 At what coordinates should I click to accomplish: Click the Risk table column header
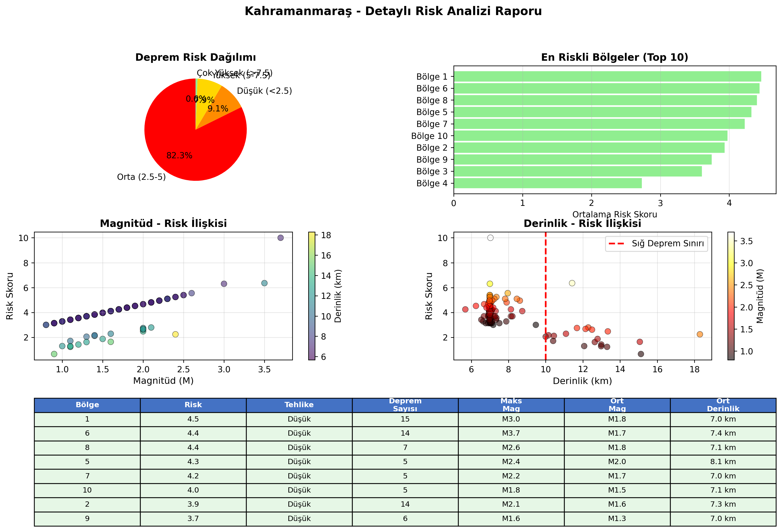click(x=193, y=405)
